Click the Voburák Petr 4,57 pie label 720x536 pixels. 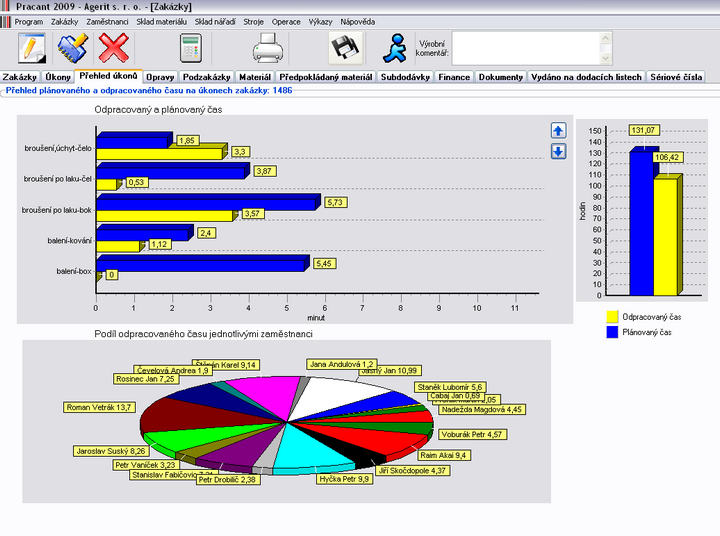472,434
